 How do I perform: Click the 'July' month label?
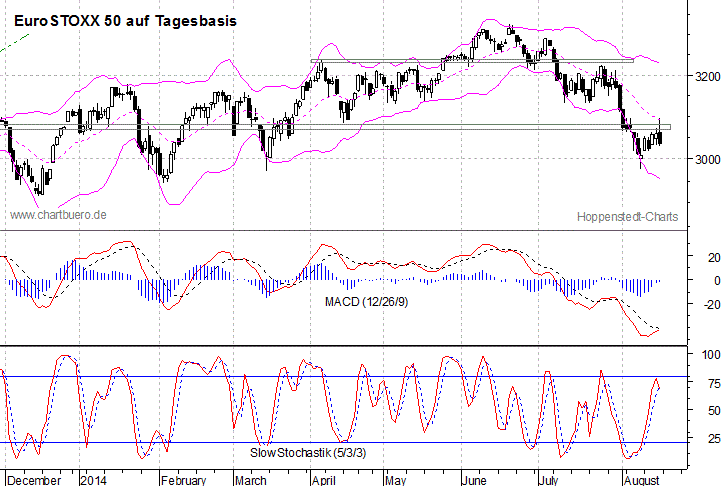(x=548, y=480)
